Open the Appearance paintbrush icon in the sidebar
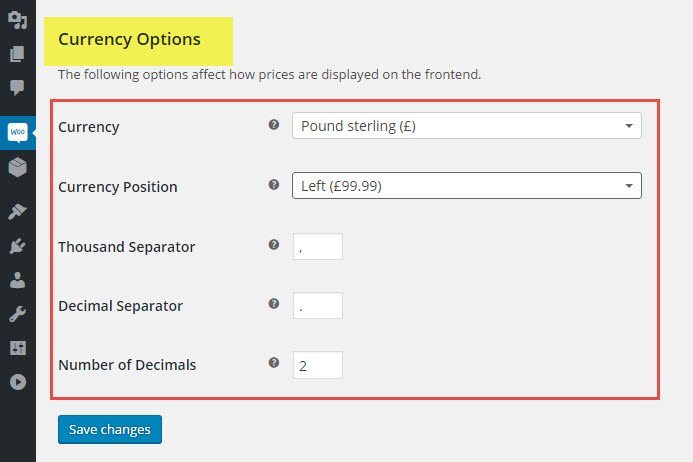Screen dimensions: 693x462 point(18,212)
